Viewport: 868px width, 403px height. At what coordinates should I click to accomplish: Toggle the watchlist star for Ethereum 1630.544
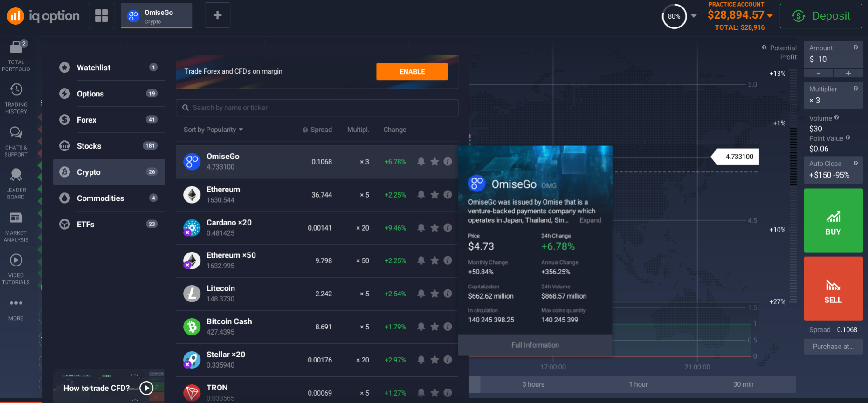pyautogui.click(x=434, y=195)
